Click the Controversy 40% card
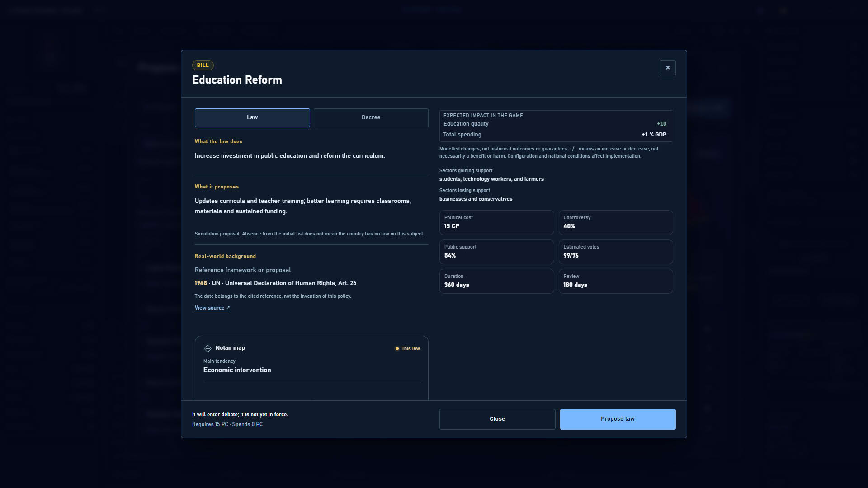 point(616,222)
